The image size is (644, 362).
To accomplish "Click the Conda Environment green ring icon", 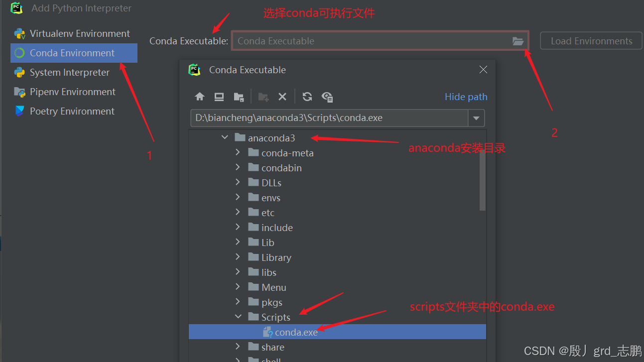I will (x=20, y=53).
